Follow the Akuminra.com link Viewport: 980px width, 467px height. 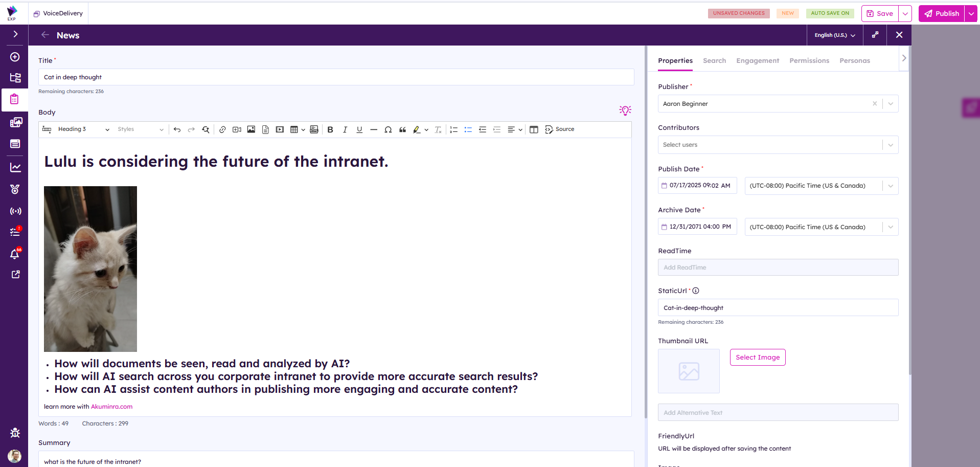click(111, 407)
